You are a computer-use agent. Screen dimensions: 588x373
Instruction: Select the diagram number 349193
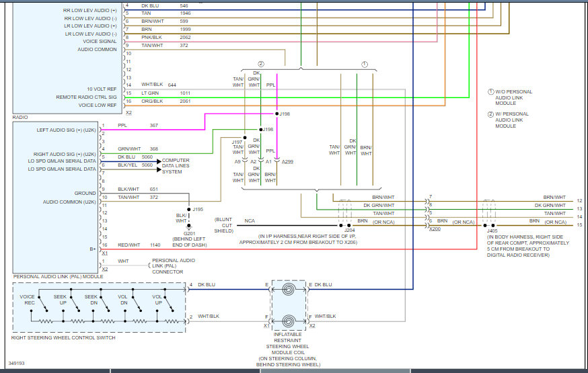tap(17, 364)
